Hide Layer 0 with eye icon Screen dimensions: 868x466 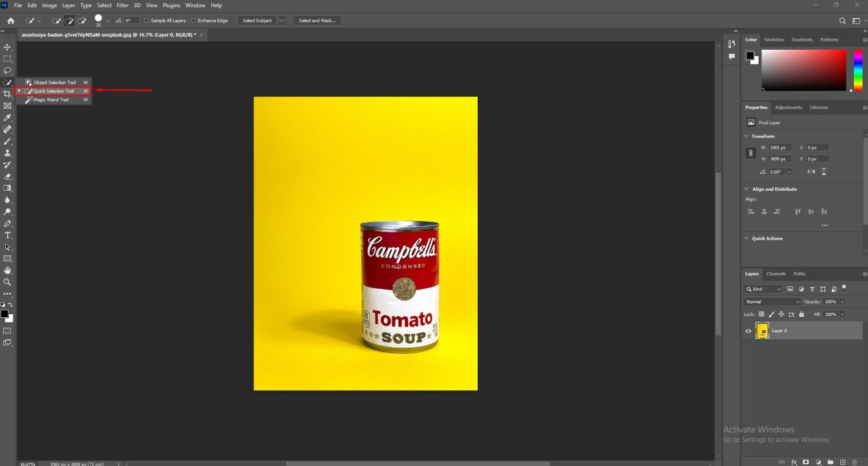click(x=748, y=331)
